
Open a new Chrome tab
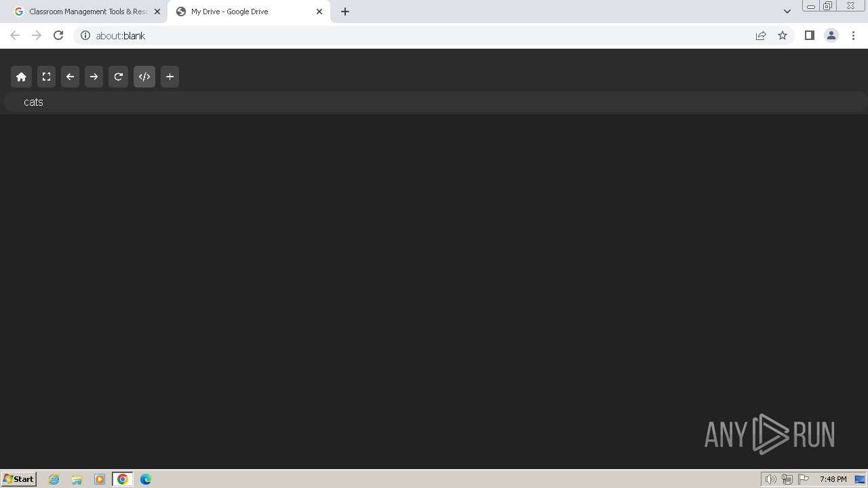coord(345,12)
